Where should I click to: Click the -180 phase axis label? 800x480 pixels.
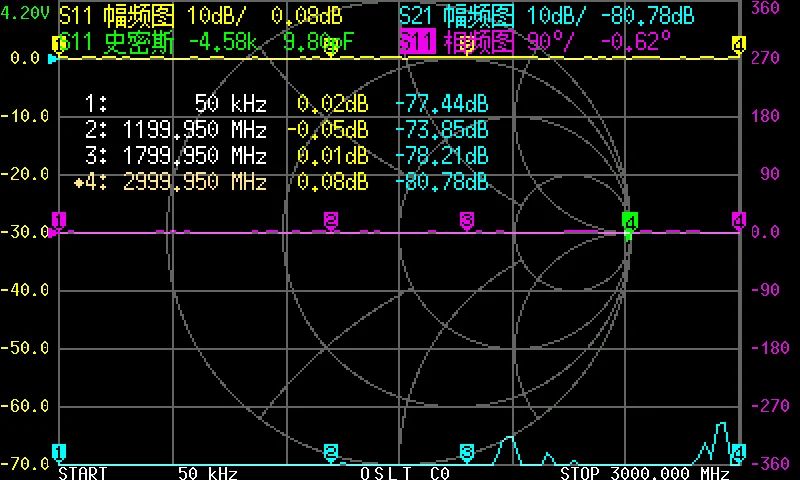pyautogui.click(x=770, y=348)
